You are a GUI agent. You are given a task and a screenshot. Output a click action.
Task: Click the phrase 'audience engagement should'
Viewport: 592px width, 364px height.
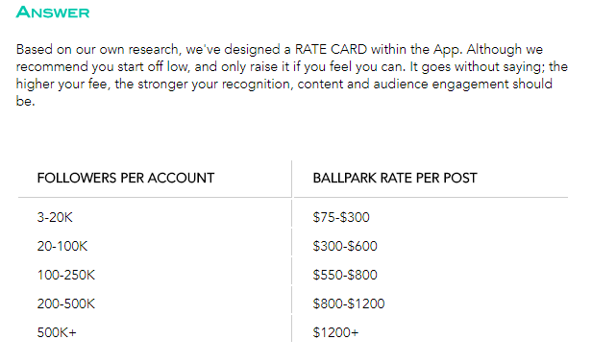pos(462,85)
